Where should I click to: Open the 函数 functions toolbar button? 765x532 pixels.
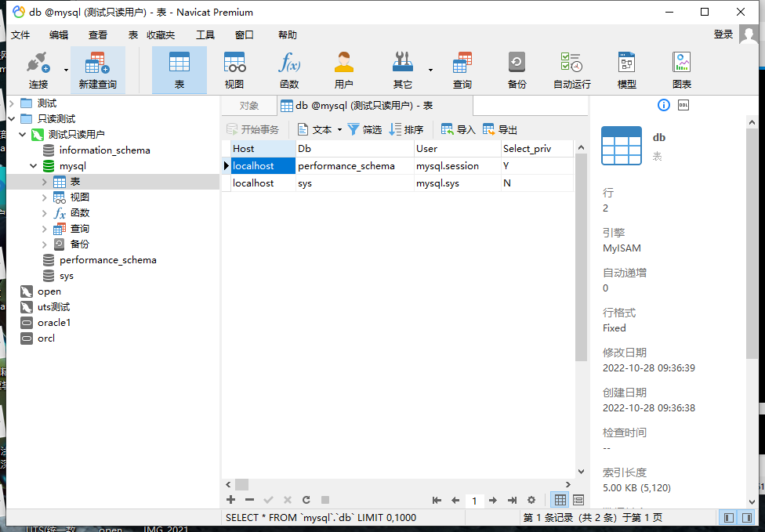289,71
